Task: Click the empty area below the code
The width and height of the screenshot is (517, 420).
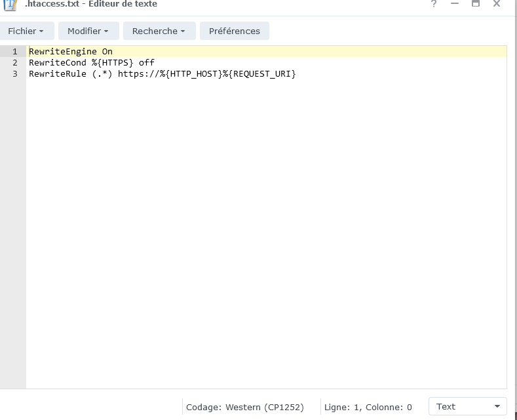Action: click(x=262, y=229)
